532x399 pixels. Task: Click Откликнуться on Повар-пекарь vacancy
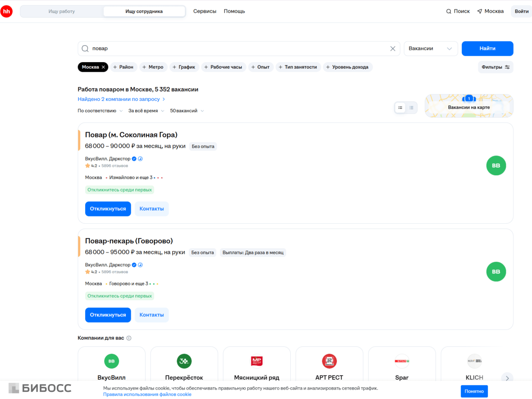[x=108, y=315]
